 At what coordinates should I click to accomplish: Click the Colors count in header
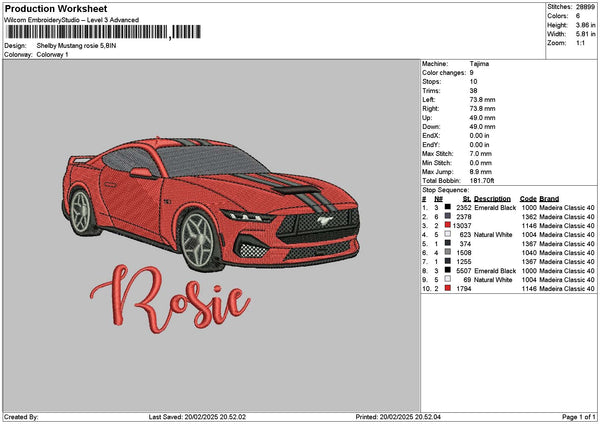pos(578,16)
